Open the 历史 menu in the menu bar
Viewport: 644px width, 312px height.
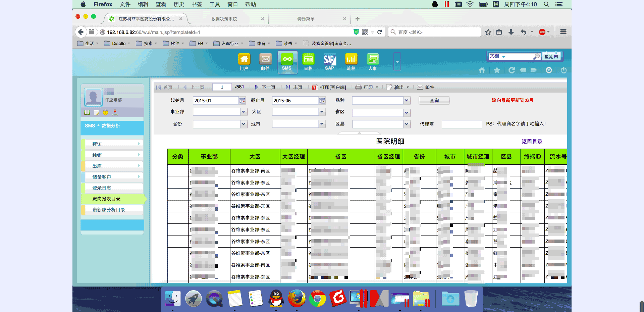pos(179,4)
